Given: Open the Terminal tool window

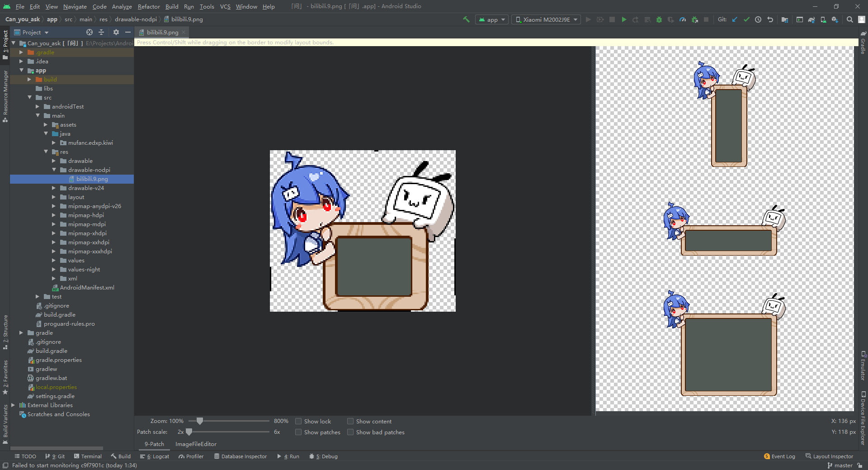Looking at the screenshot, I should (x=88, y=456).
